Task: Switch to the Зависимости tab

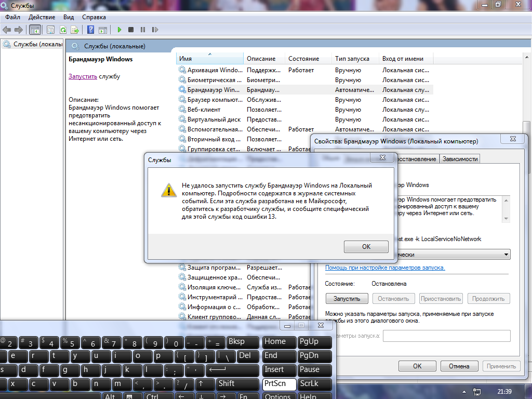Action: coord(460,159)
